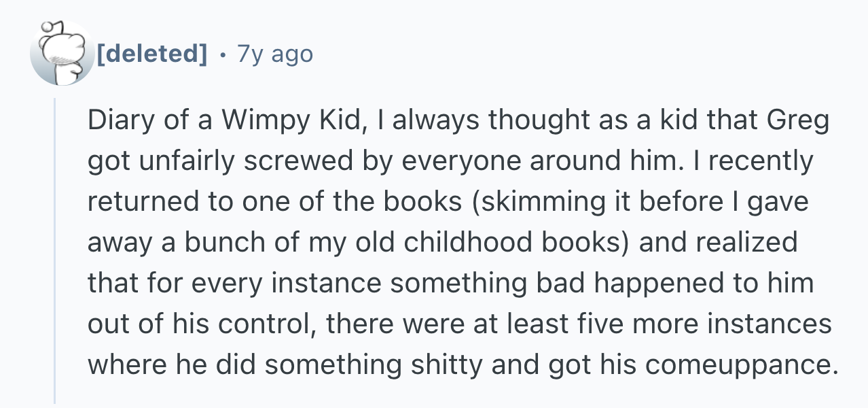The height and width of the screenshot is (408, 868).
Task: Click the line starting 'where he did something'
Action: 462,366
